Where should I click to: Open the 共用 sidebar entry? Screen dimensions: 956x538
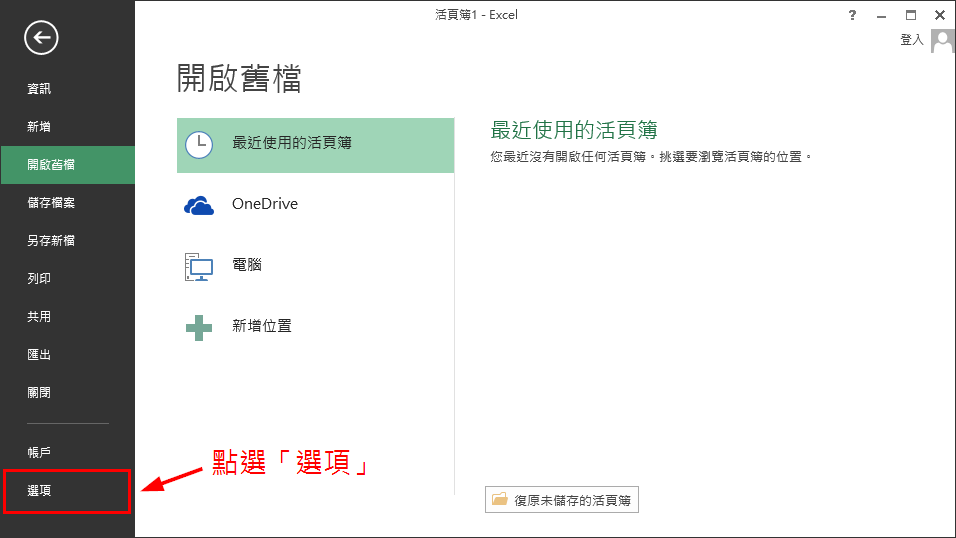(x=39, y=317)
